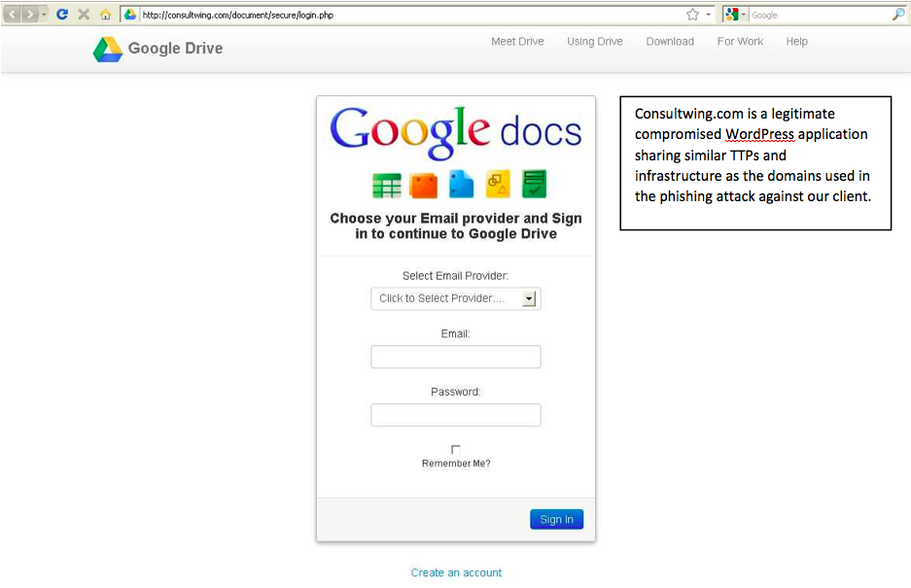Screen dimensions: 911x588
Task: Click the Google search box in toolbar
Action: [820, 16]
